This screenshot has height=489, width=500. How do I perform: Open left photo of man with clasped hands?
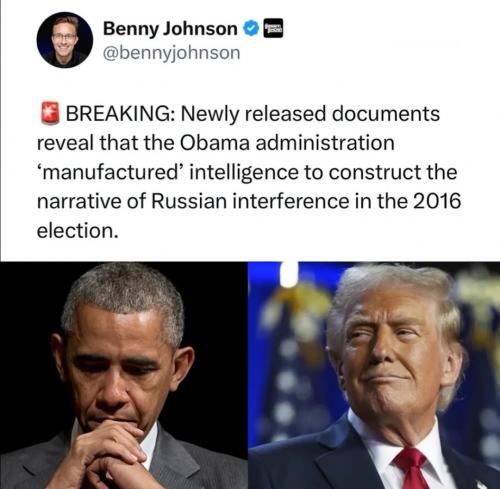(x=124, y=375)
